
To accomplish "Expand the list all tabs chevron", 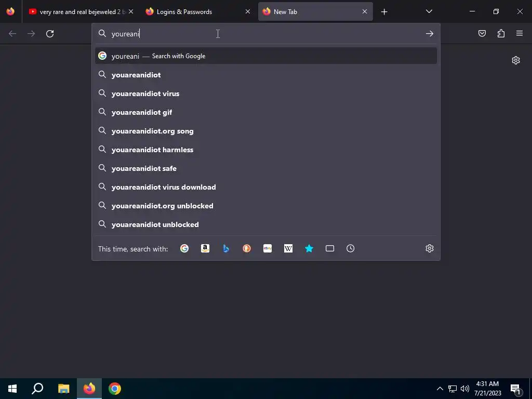I will click(429, 11).
